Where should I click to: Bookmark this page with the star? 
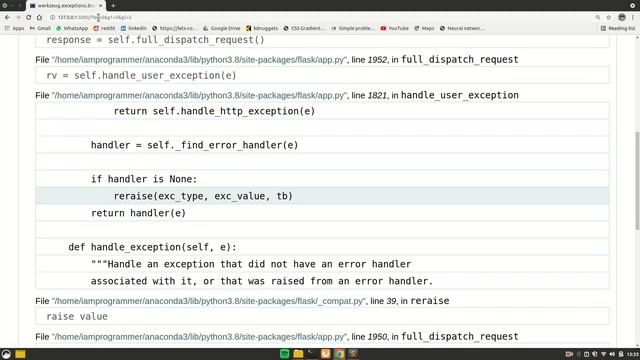609,17
